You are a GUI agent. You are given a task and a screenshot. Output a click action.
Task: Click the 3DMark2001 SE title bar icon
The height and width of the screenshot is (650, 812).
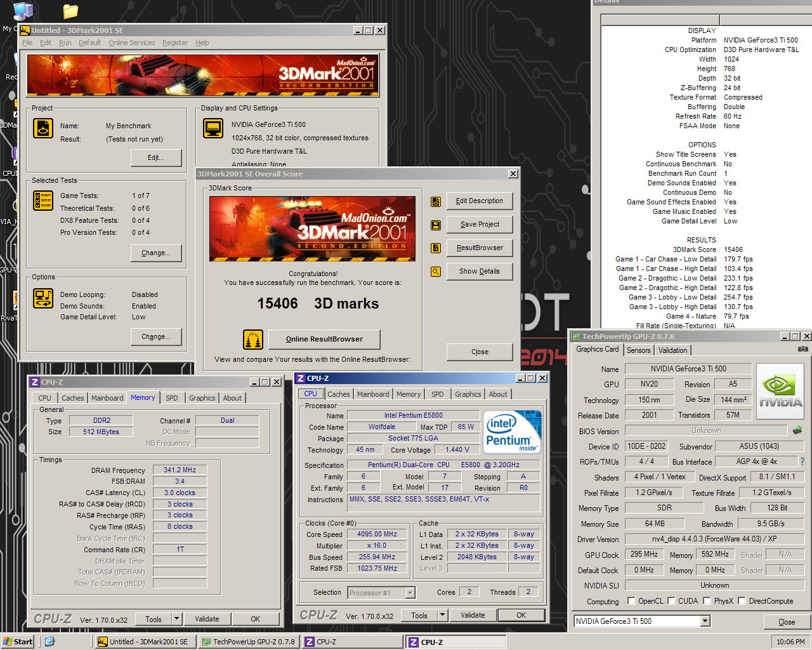point(25,30)
